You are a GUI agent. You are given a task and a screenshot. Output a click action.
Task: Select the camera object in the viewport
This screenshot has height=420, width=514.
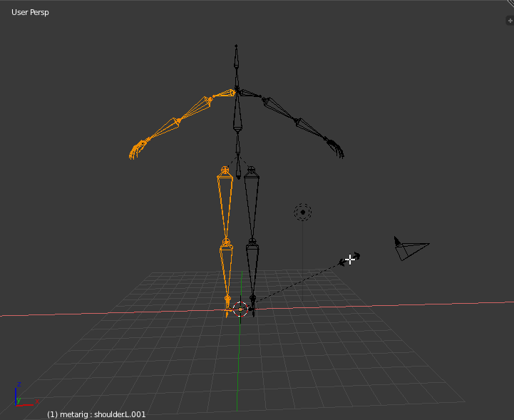click(411, 248)
